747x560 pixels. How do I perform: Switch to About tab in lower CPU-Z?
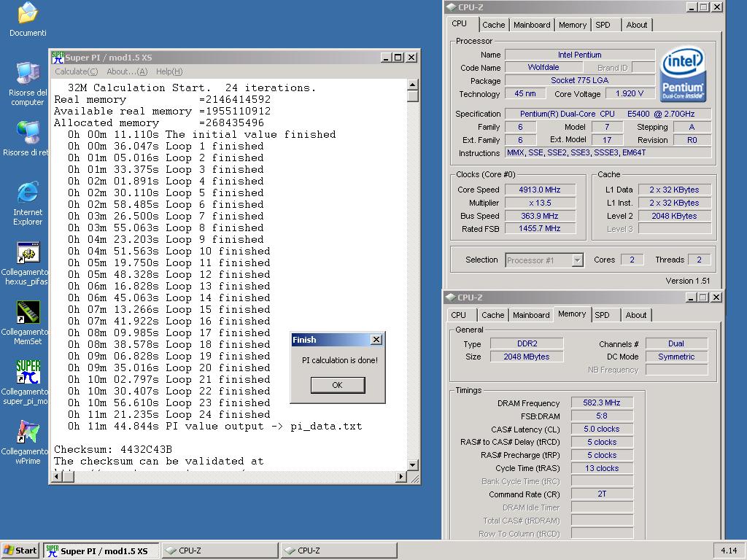coord(636,315)
